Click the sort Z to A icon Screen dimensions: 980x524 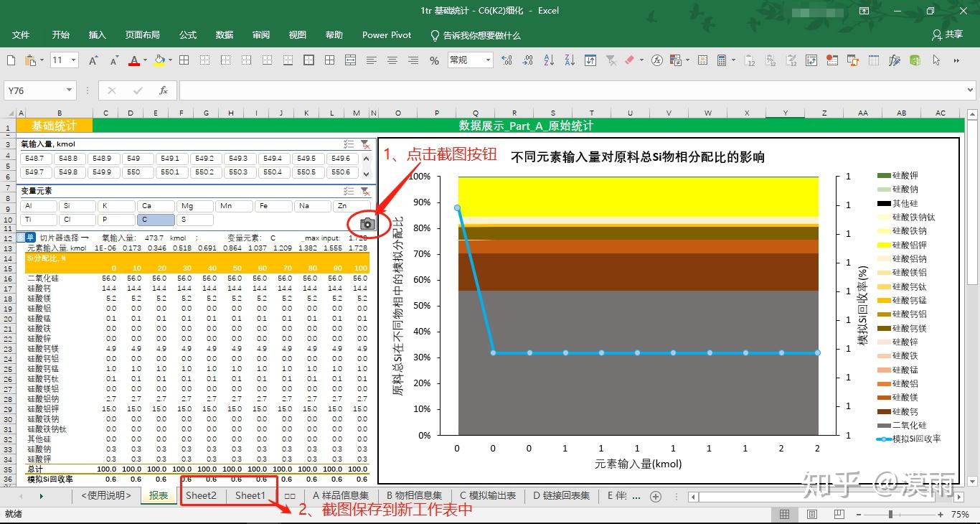[x=569, y=60]
